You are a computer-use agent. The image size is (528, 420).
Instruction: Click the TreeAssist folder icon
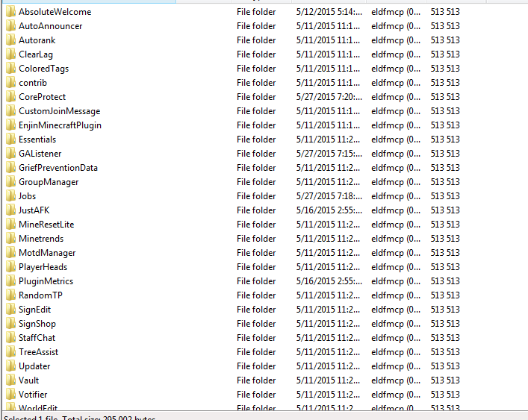coord(10,351)
